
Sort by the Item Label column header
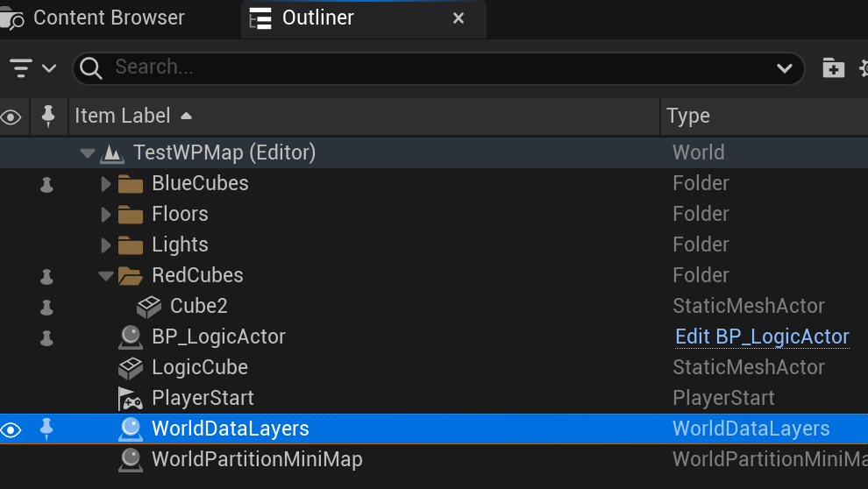pyautogui.click(x=123, y=116)
